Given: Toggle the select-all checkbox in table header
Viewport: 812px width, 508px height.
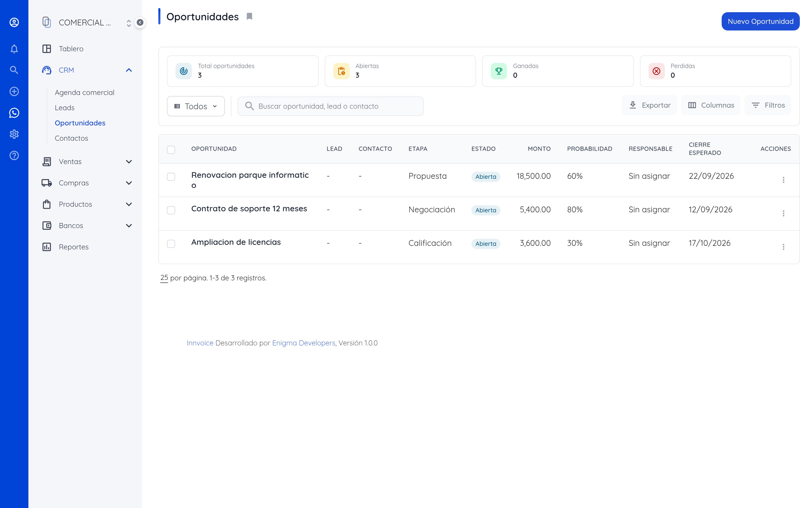Looking at the screenshot, I should (x=171, y=150).
